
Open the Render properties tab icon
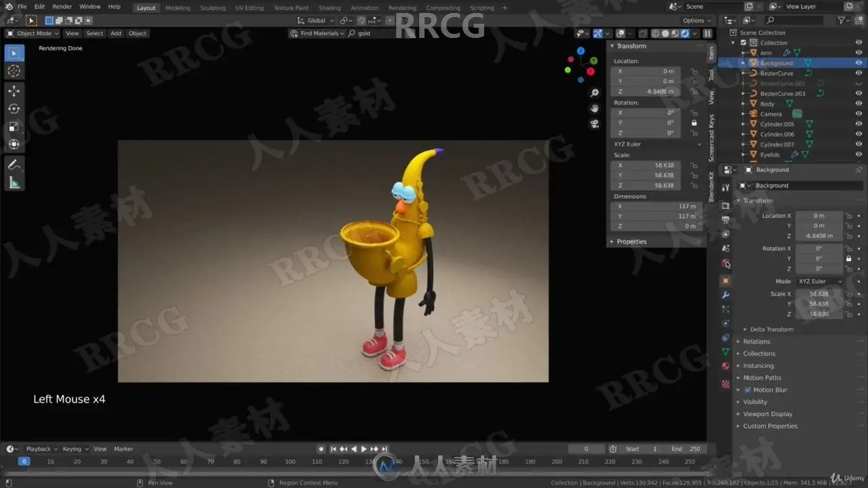click(726, 205)
